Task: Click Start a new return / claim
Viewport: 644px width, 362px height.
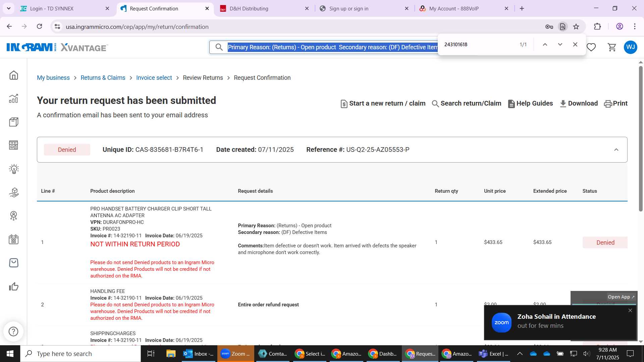Action: pyautogui.click(x=383, y=104)
